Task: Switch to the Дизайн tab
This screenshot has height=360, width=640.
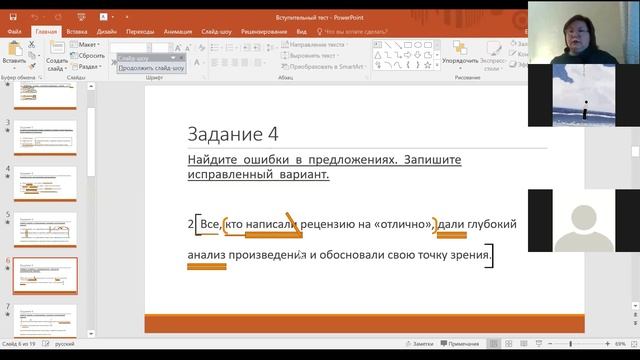Action: click(107, 31)
